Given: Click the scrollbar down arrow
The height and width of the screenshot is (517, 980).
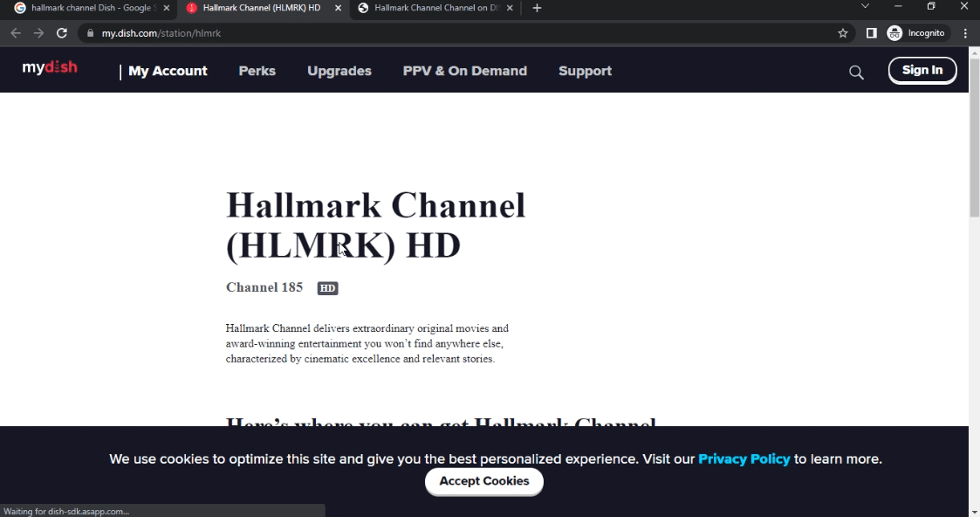Looking at the screenshot, I should coord(975,512).
